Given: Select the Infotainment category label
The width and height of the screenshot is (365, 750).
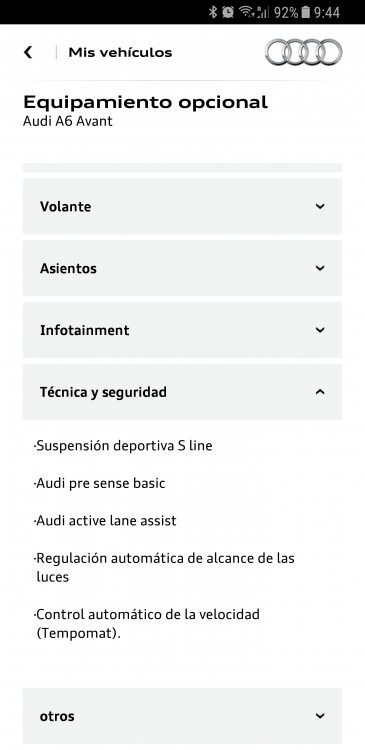Looking at the screenshot, I should (x=85, y=330).
